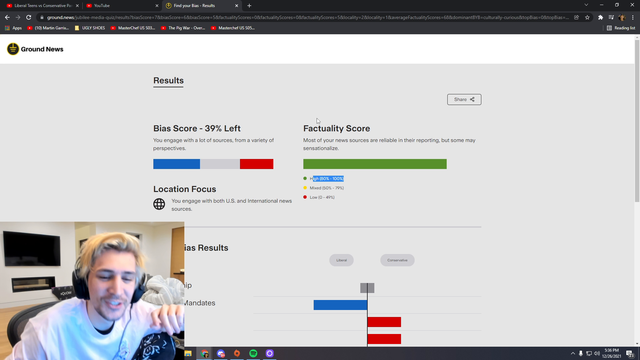Click the Chrome icon in the taskbar
The image size is (640, 360).
204,353
